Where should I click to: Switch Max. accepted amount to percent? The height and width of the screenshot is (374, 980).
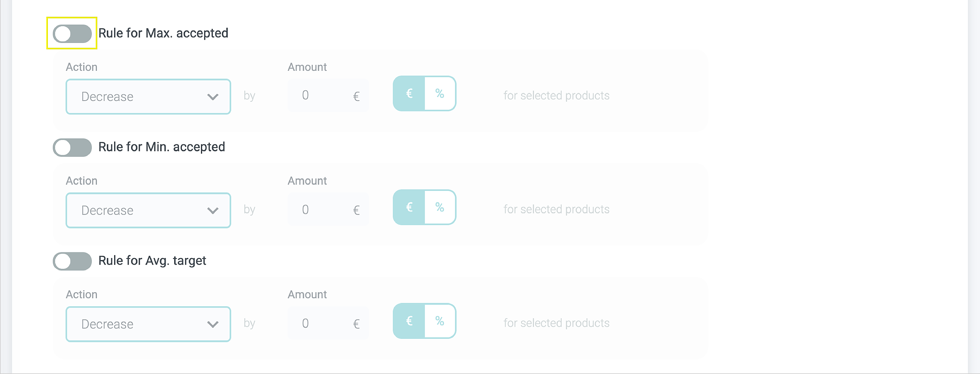[440, 94]
